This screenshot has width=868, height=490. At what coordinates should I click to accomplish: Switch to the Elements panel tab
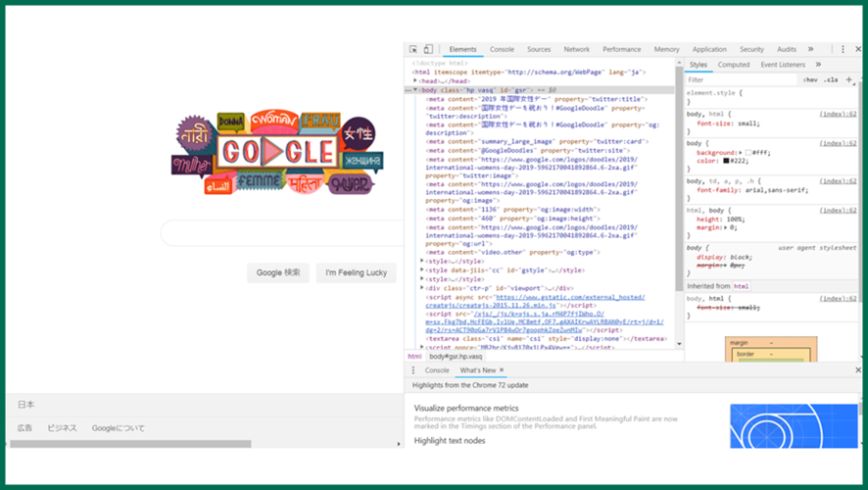pyautogui.click(x=462, y=49)
